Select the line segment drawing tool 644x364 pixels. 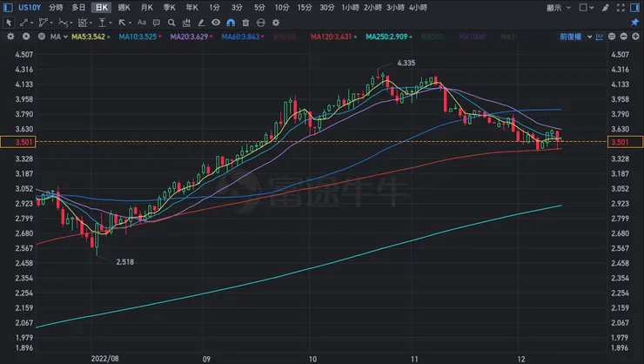23,23
